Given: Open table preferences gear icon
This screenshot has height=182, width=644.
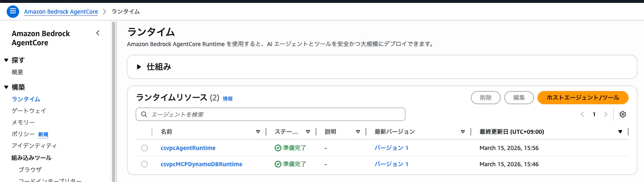Looking at the screenshot, I should tap(623, 114).
